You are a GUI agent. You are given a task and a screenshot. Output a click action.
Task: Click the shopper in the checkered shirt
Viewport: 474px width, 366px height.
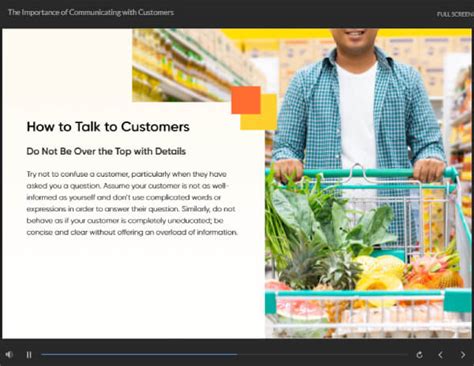[x=358, y=100]
